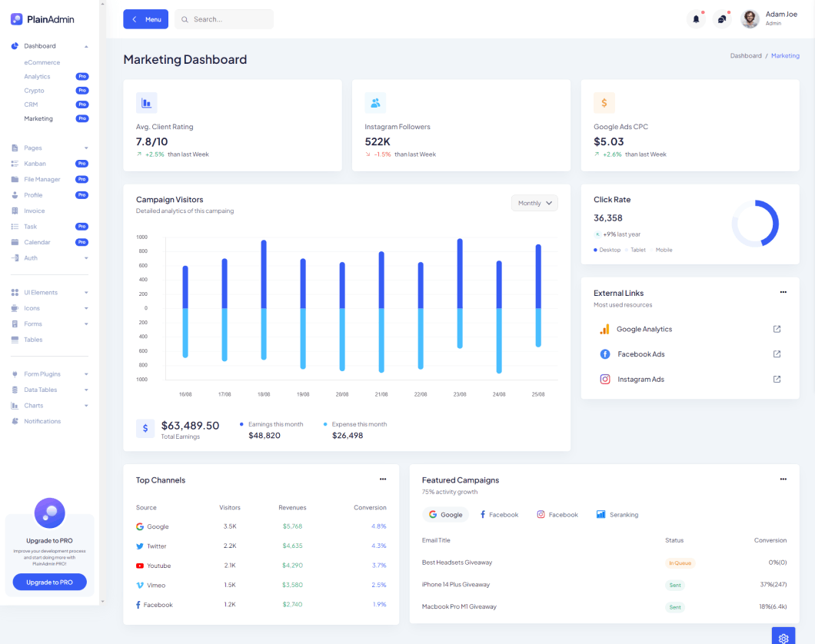Toggle Expense this month chart legend
815x644 pixels.
tap(355, 424)
